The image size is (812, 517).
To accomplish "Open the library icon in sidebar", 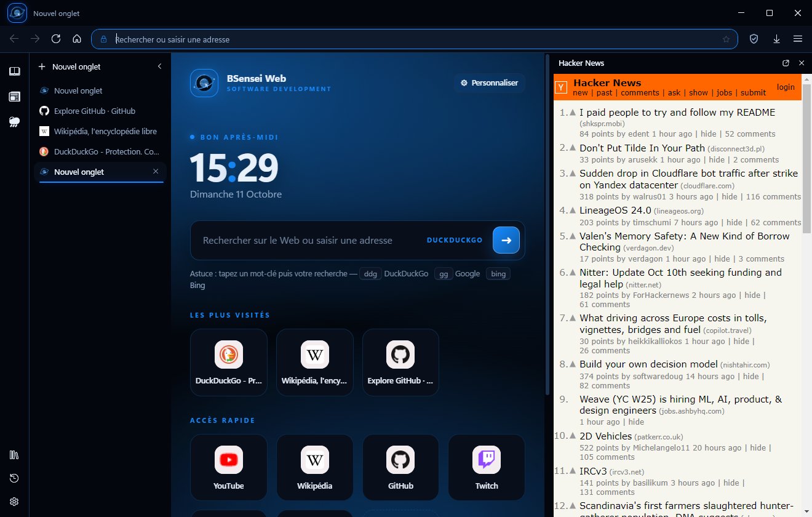I will click(14, 455).
